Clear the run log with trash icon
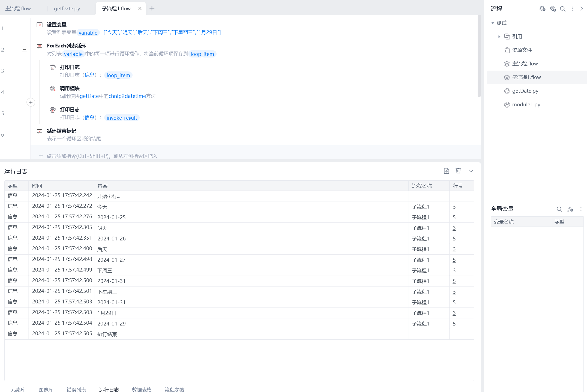 (x=458, y=171)
